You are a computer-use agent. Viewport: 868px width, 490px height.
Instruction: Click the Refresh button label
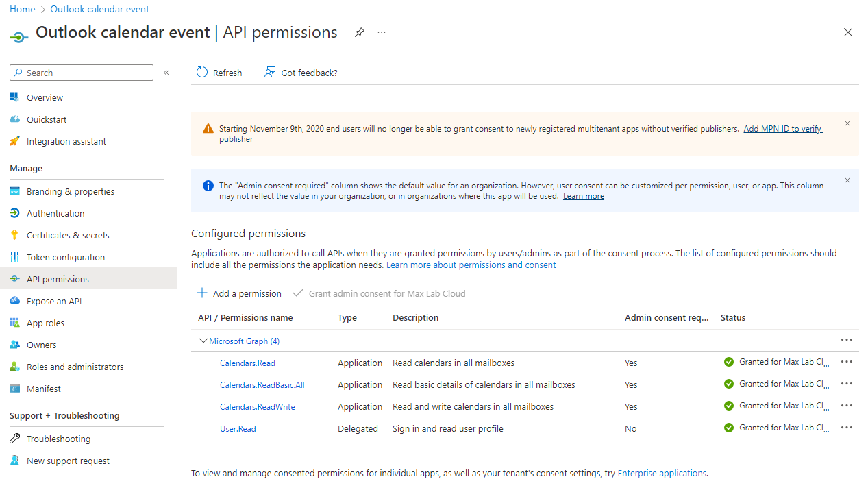[x=227, y=73]
